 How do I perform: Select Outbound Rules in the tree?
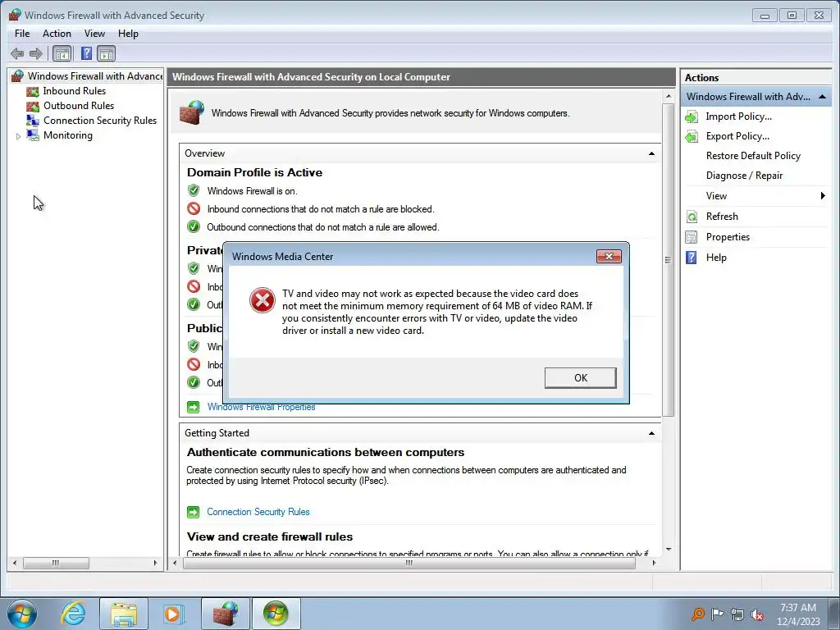point(79,106)
